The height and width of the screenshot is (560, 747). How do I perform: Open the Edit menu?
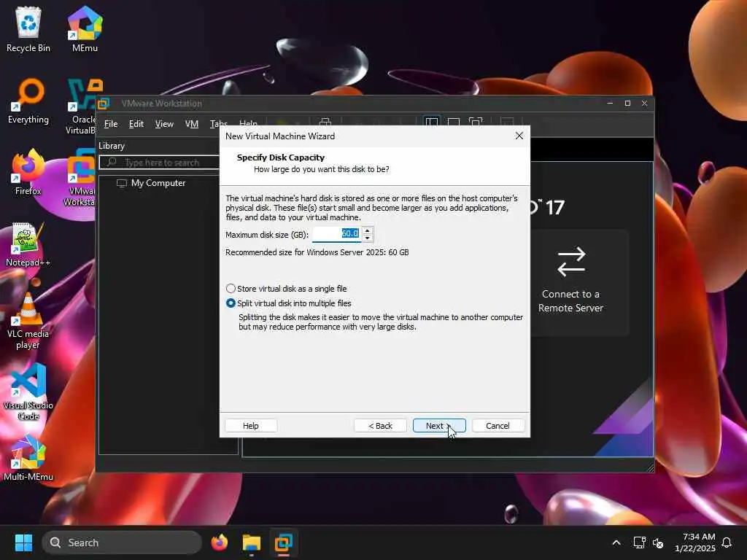[x=136, y=124]
